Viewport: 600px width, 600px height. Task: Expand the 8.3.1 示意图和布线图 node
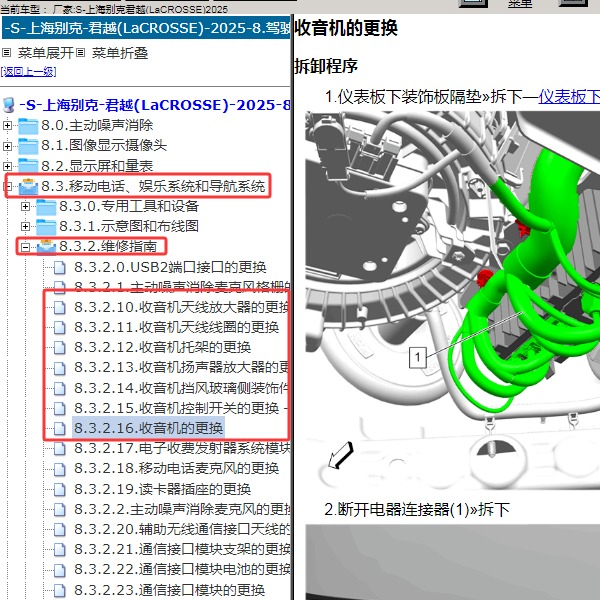pyautogui.click(x=25, y=227)
